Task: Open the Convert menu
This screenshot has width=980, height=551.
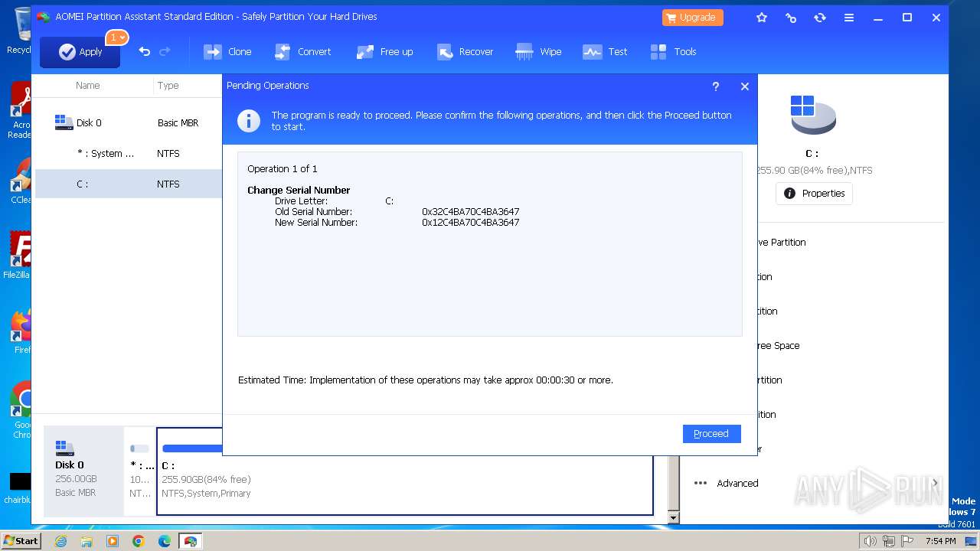Action: [x=302, y=51]
